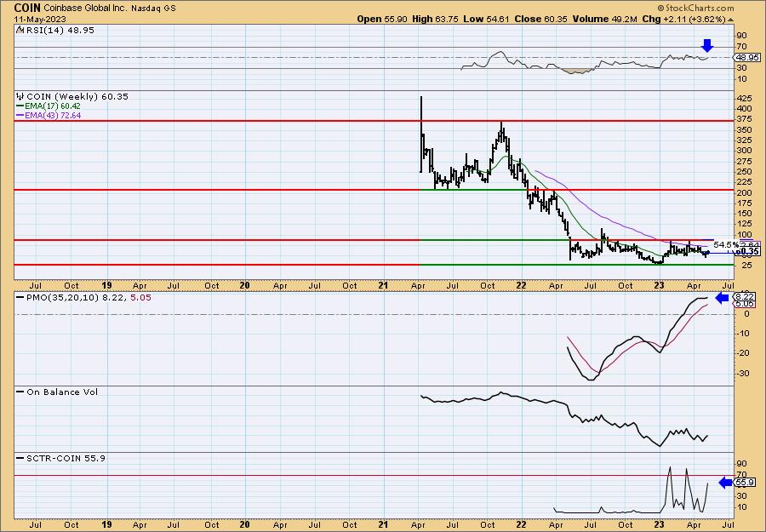Screen dimensions: 766x532
Task: Click the 375 level on price axis
Action: (x=745, y=120)
